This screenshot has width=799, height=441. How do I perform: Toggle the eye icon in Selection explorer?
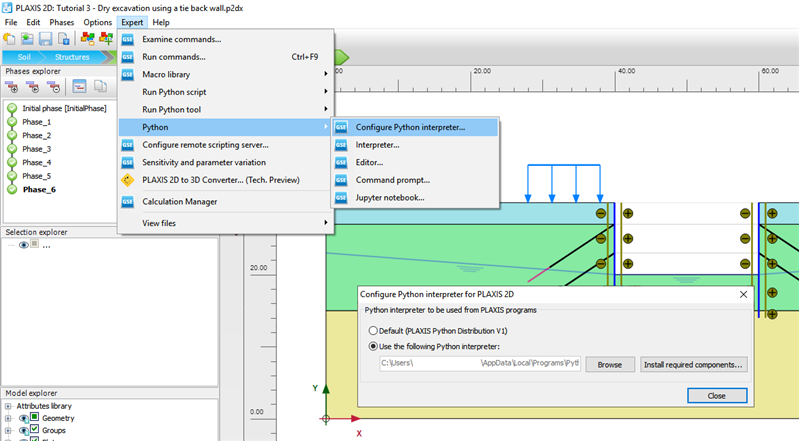pyautogui.click(x=23, y=245)
